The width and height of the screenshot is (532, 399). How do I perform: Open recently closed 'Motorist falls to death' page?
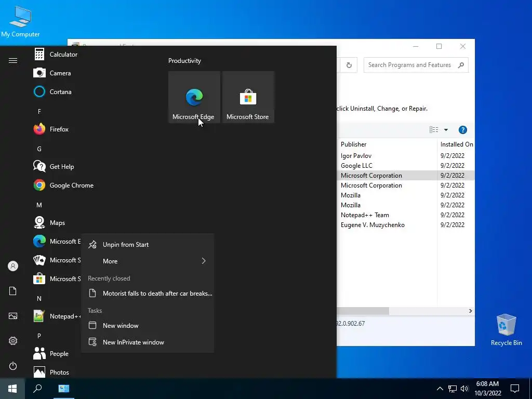click(x=148, y=294)
